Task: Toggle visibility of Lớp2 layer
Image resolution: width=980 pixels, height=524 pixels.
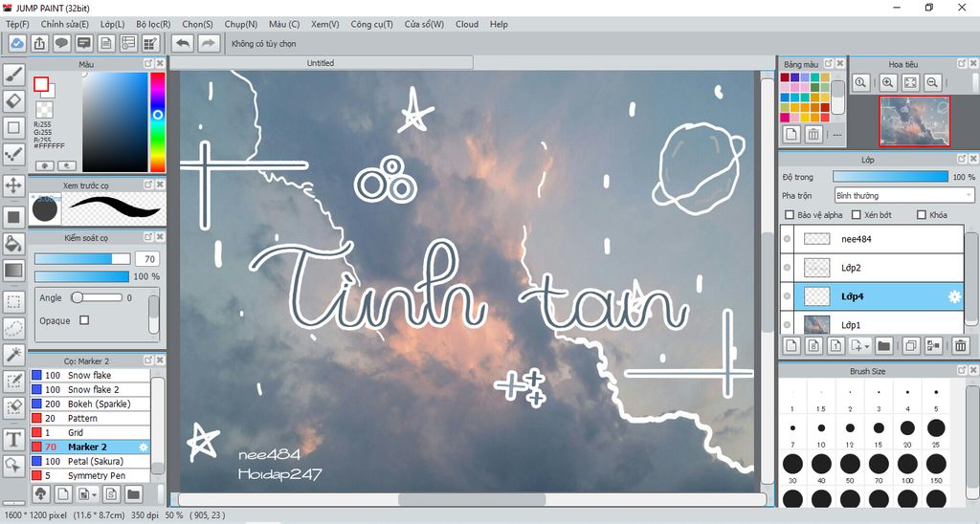Action: pos(788,268)
